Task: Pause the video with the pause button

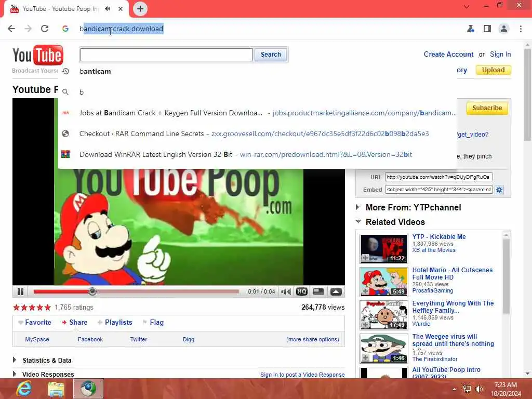Action: coord(20,291)
